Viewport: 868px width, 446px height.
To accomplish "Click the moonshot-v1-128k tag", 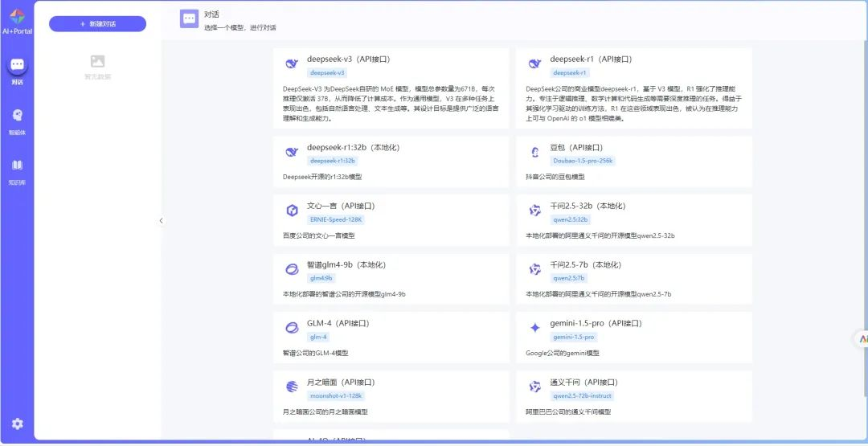I will click(336, 395).
